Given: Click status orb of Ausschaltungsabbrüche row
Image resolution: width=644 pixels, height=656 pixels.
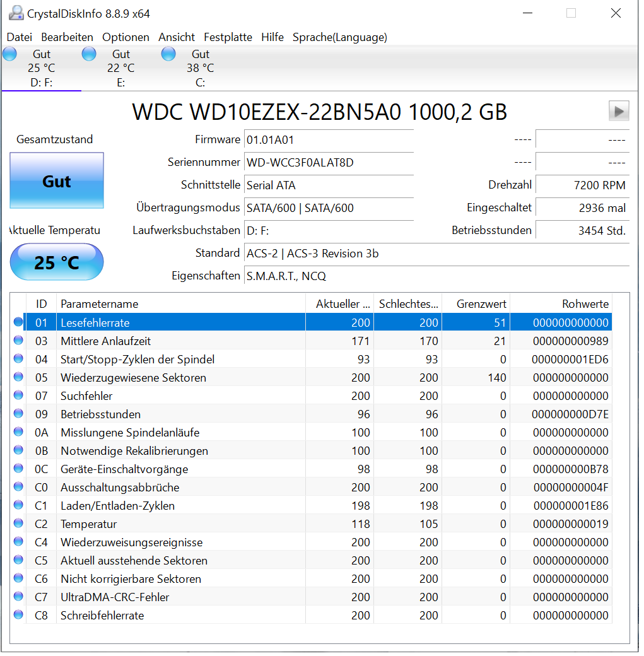Looking at the screenshot, I should [x=18, y=486].
